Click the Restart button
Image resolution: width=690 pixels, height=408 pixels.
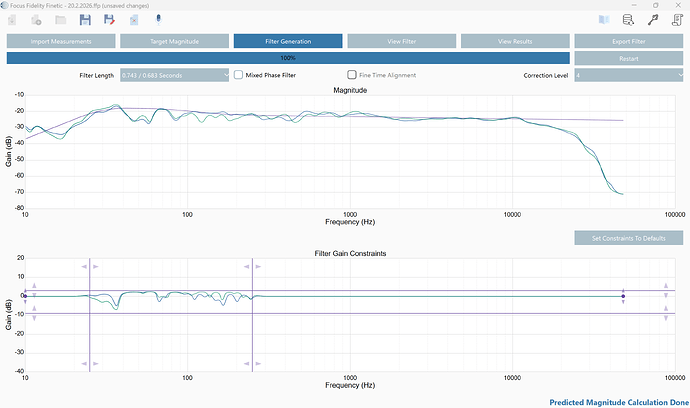628,59
